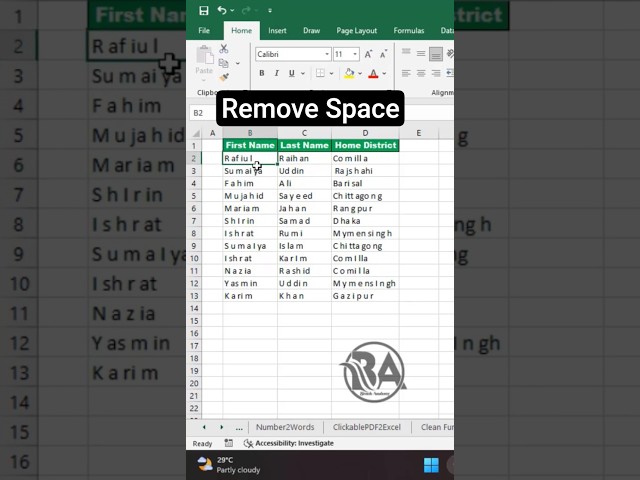Decrease font size with smaller A icon
The width and height of the screenshot is (640, 480).
coord(383,54)
